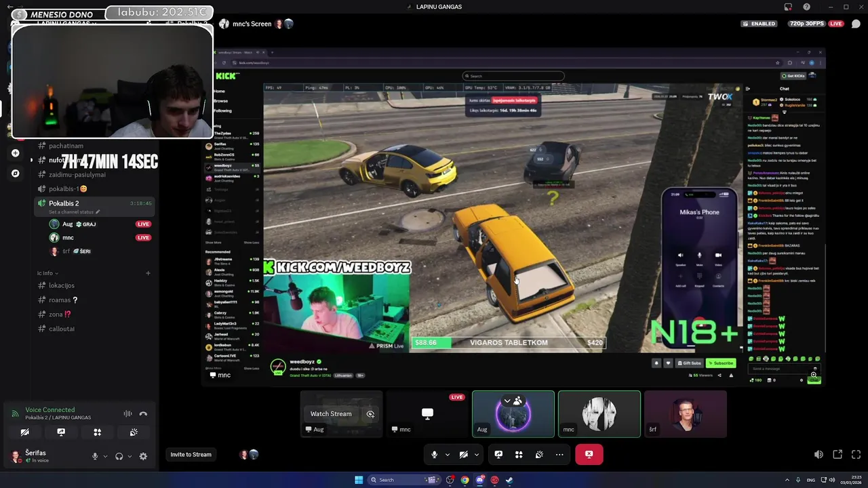Stop watching stream with red button
The height and width of the screenshot is (488, 868).
coord(589,454)
